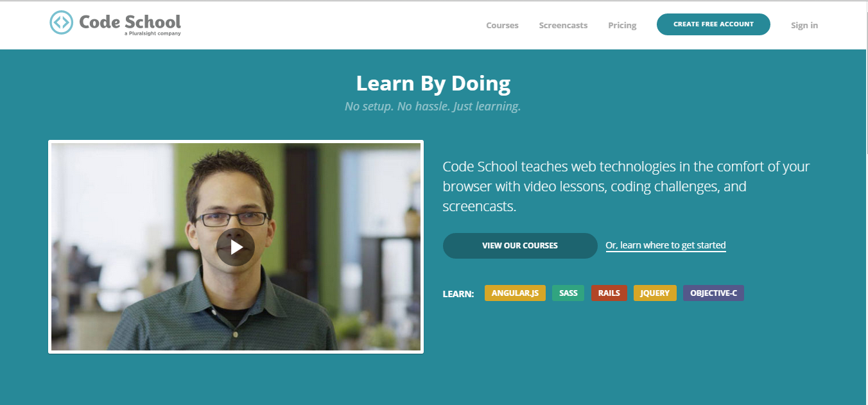Click the Code School circular brackets logo icon
Image resolution: width=868 pixels, height=405 pixels.
point(62,22)
